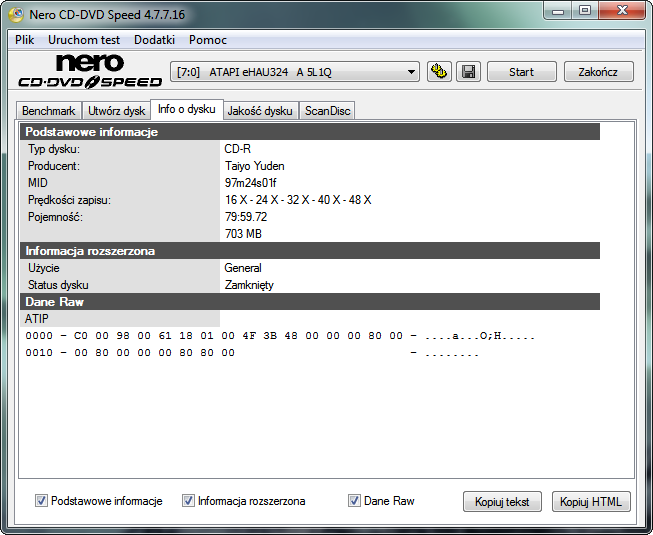Open the drive options tools icon
653x535 pixels.
[x=439, y=72]
